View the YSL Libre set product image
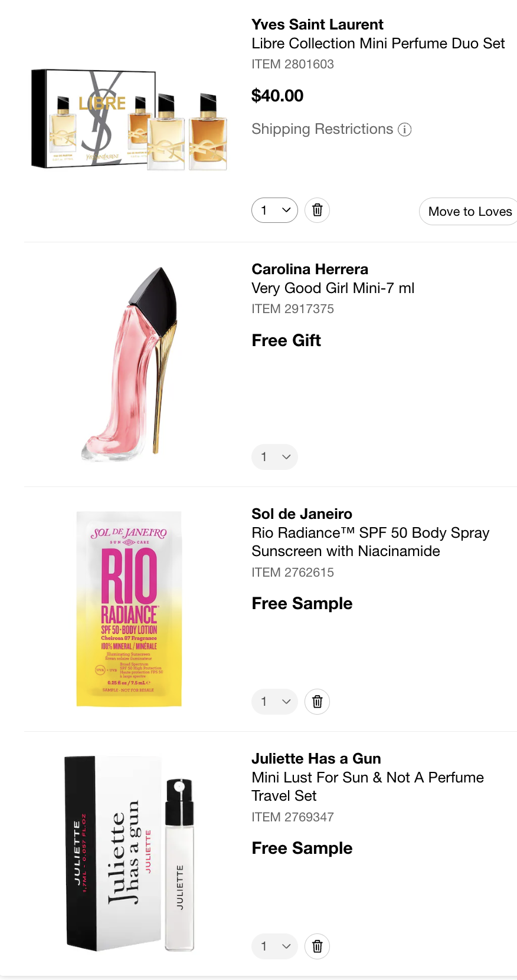 [129, 120]
